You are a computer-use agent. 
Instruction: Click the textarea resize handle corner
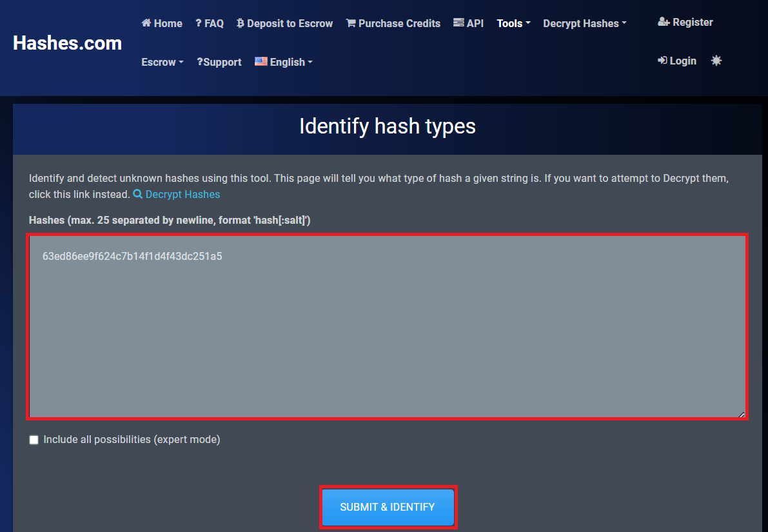(742, 415)
